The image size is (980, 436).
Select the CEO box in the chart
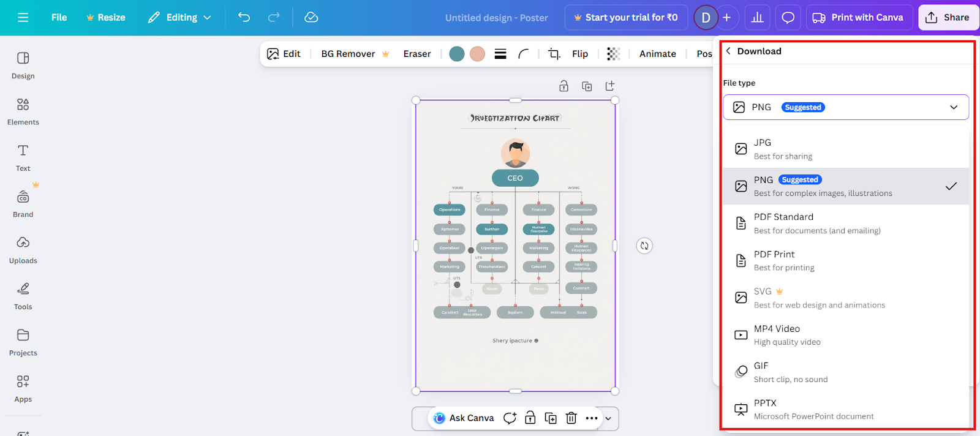point(515,178)
